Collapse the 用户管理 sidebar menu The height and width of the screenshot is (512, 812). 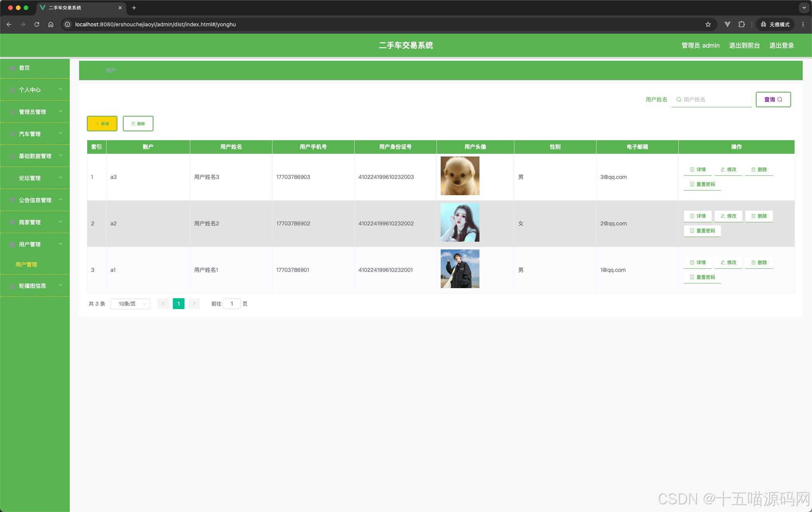35,244
